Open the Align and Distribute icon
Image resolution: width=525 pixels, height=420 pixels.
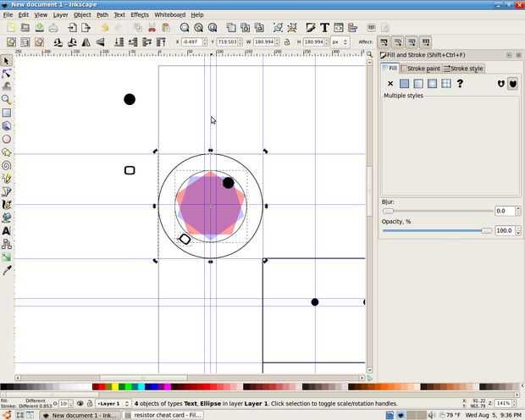click(x=352, y=28)
